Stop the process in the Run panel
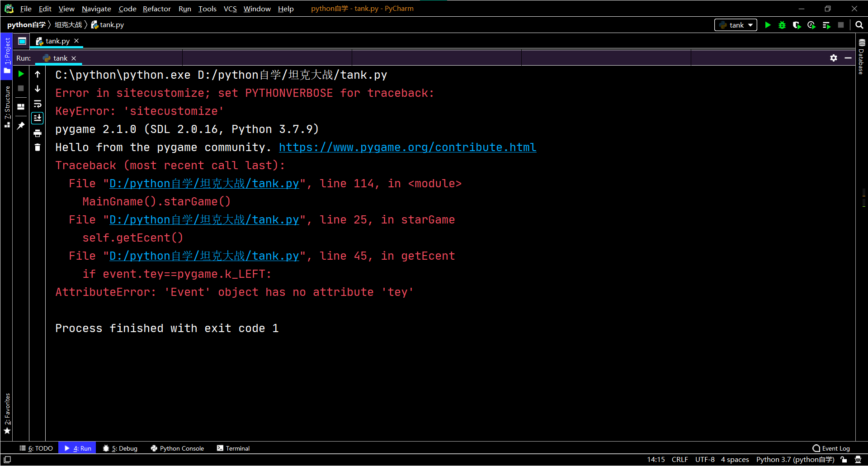The width and height of the screenshot is (868, 466). (x=21, y=88)
